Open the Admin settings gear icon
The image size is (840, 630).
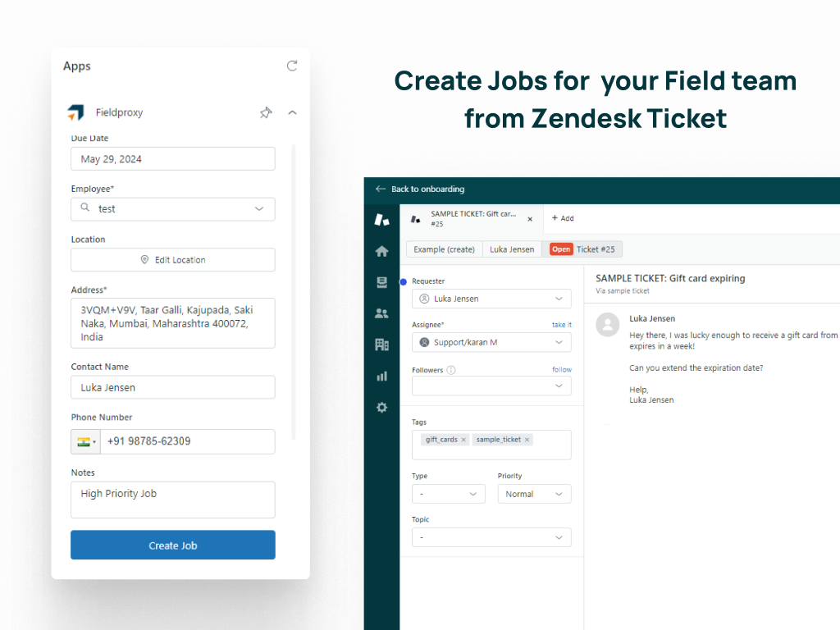click(x=381, y=407)
